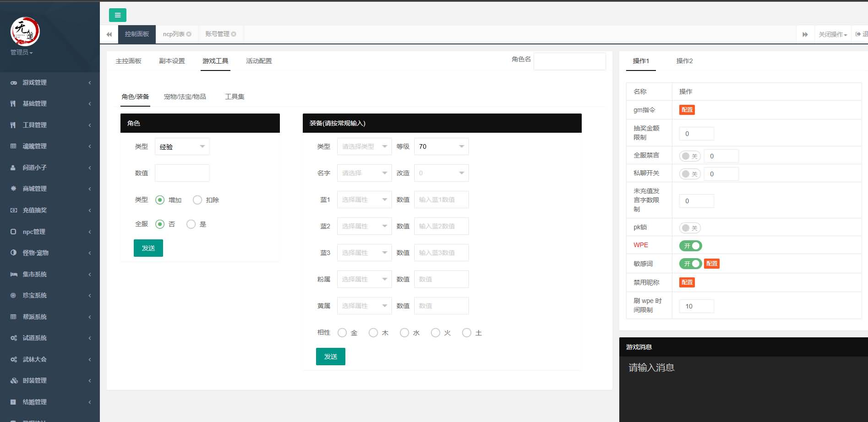
Task: Open the 宠物/法宝/物品 sub-tab
Action: tap(185, 97)
